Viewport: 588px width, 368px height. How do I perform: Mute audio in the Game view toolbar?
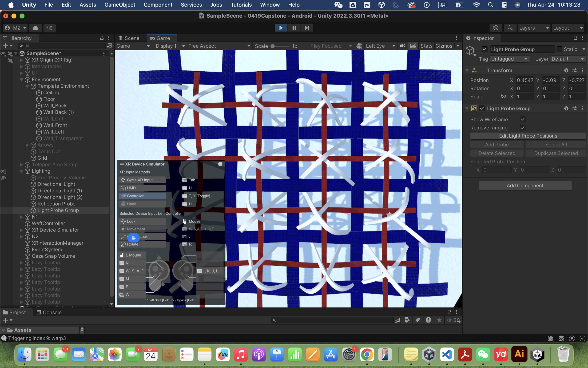coord(402,46)
